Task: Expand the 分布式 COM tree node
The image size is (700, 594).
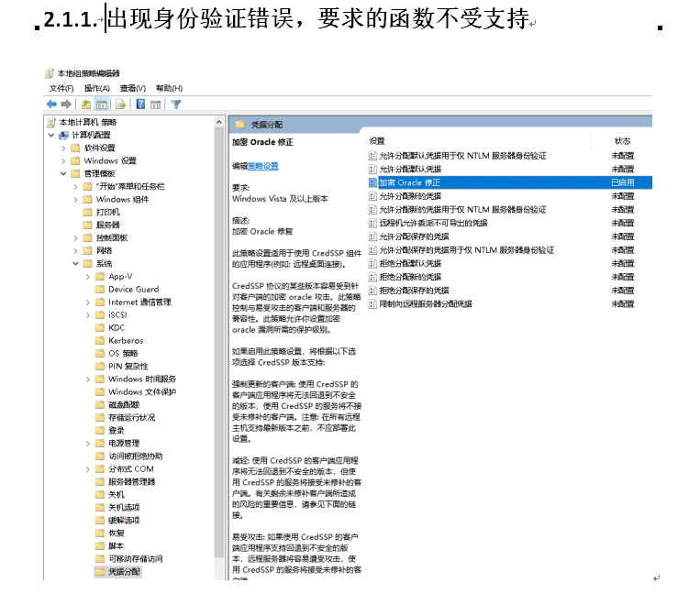Action: coord(88,469)
